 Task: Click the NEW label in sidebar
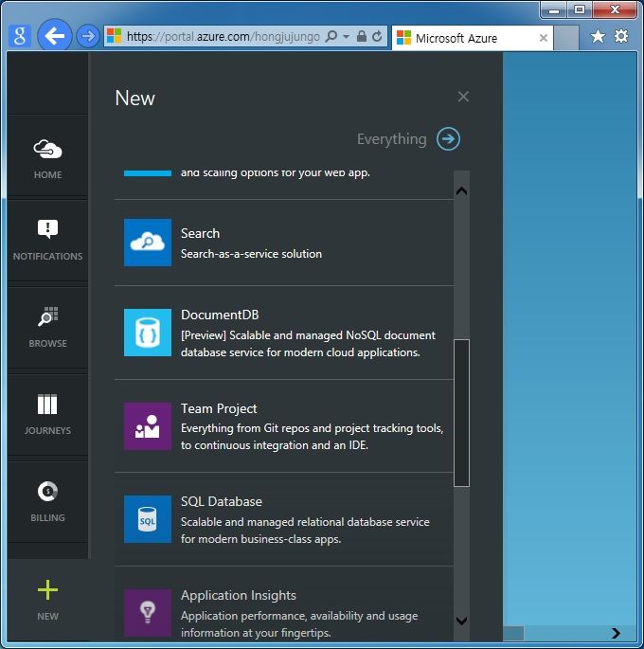pos(47,616)
